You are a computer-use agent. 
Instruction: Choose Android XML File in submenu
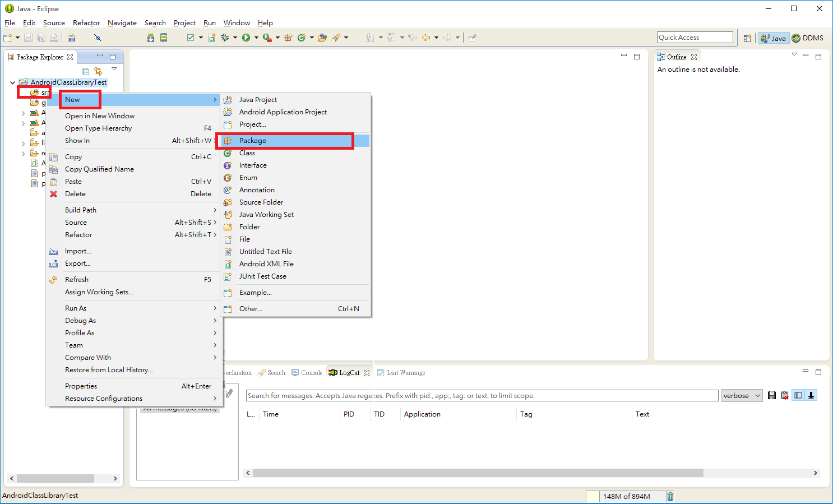coord(296,264)
